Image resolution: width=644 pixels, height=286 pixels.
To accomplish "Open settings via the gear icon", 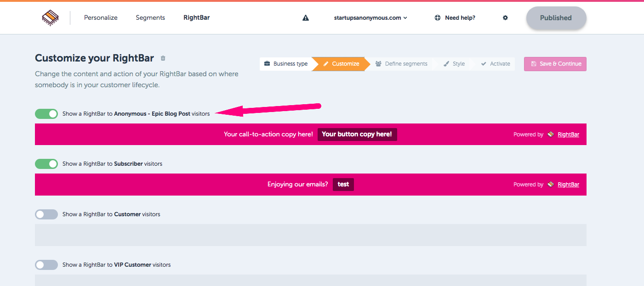I will [x=505, y=18].
